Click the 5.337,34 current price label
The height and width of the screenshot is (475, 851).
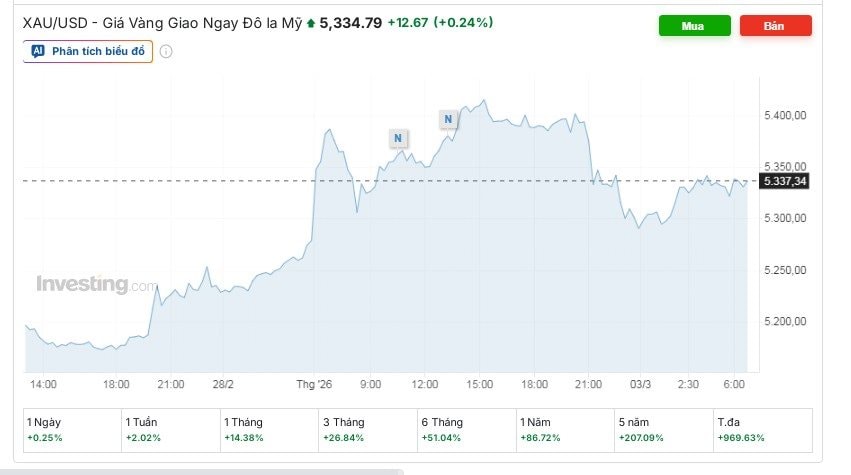785,181
